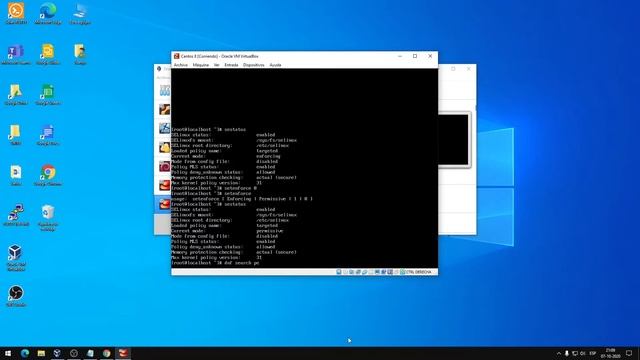Click the microphone icon in the system tray
640x360 pixels.
coord(567,353)
